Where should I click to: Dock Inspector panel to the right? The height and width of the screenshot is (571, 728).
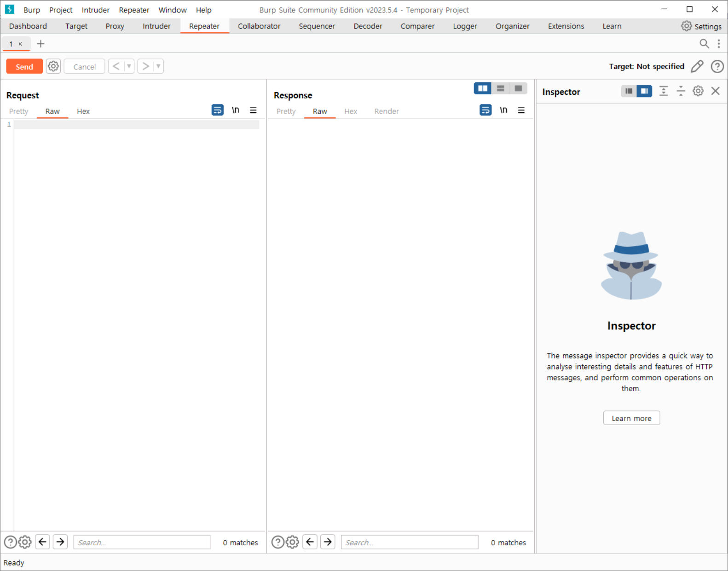coord(644,91)
